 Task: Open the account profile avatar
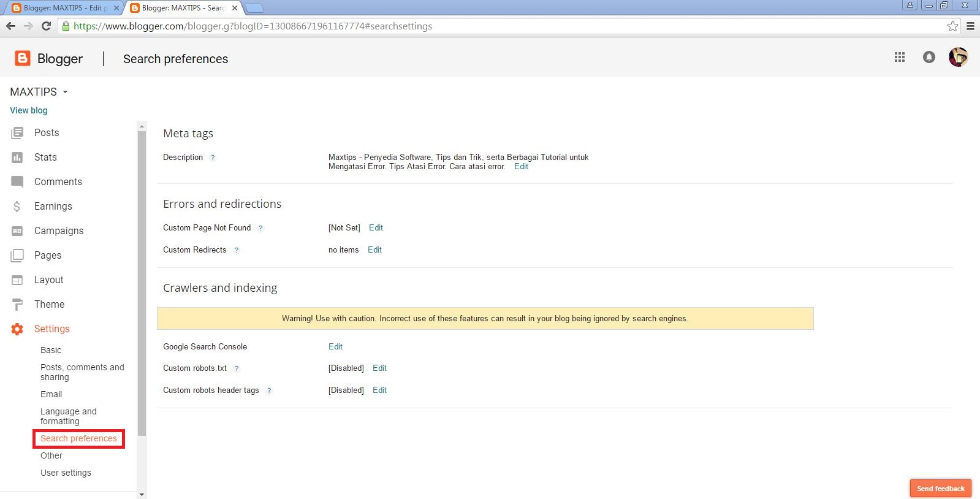(959, 57)
